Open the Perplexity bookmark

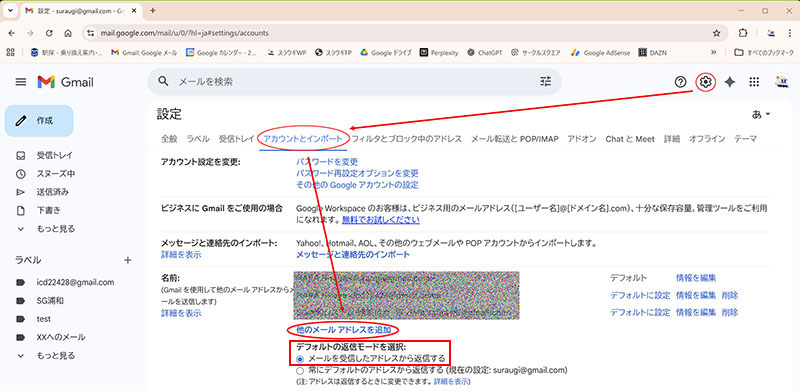click(439, 52)
